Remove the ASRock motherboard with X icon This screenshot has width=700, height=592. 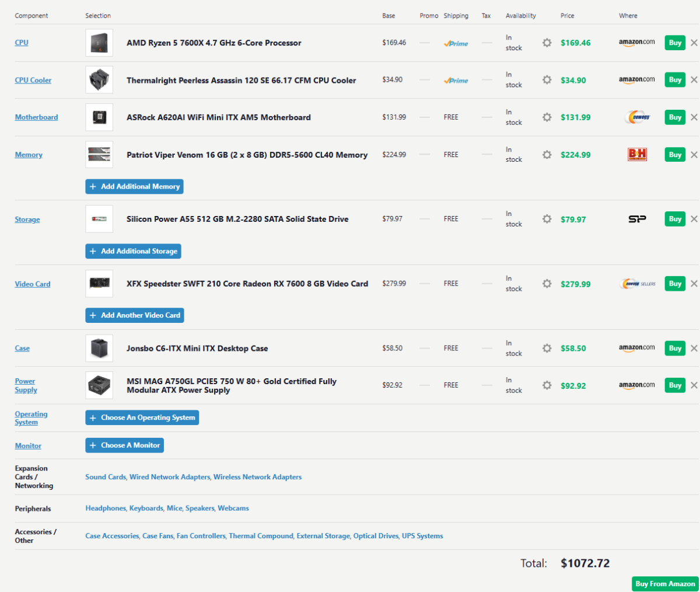[694, 117]
